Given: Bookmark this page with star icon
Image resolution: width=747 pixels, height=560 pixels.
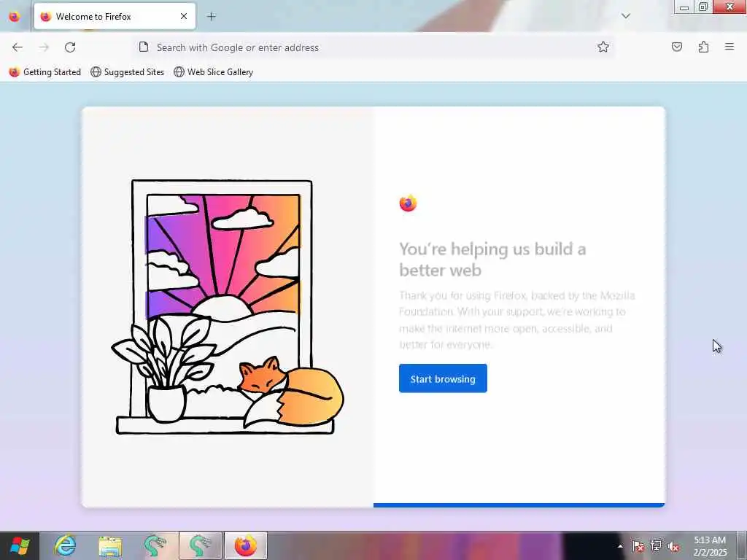Looking at the screenshot, I should (603, 47).
